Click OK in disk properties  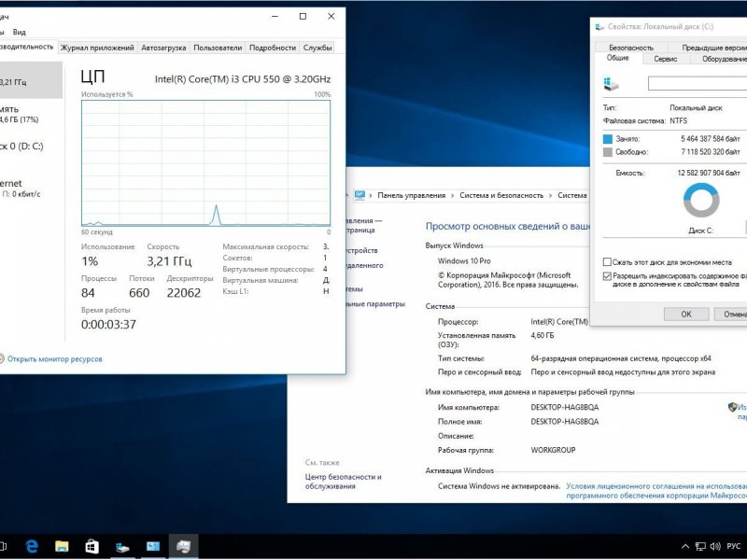(x=686, y=314)
